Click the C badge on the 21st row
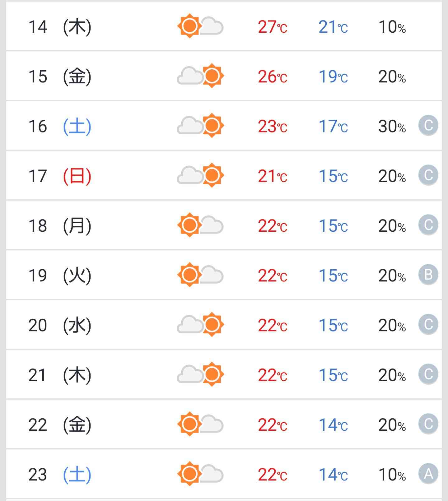 [428, 374]
